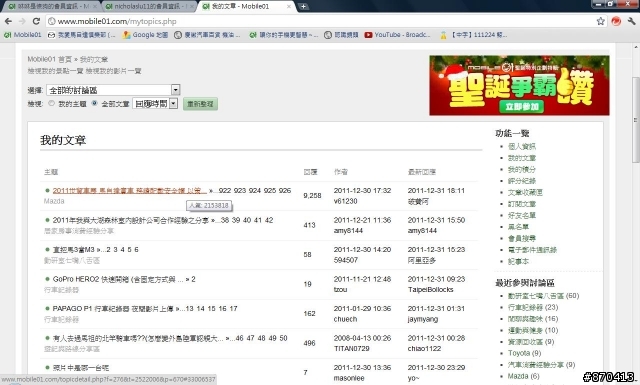
Task: Click the Christmas 聖誕爭霸讚 banner ad
Action: point(519,85)
